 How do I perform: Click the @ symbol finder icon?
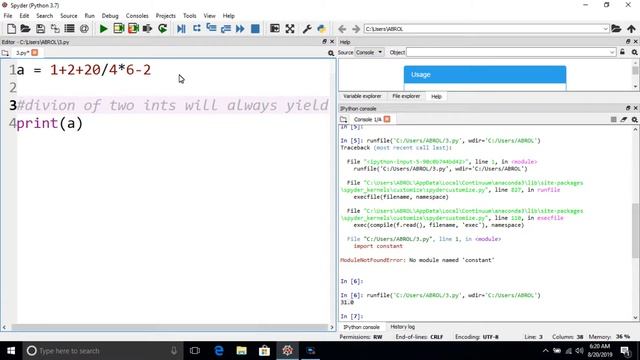(x=84, y=29)
